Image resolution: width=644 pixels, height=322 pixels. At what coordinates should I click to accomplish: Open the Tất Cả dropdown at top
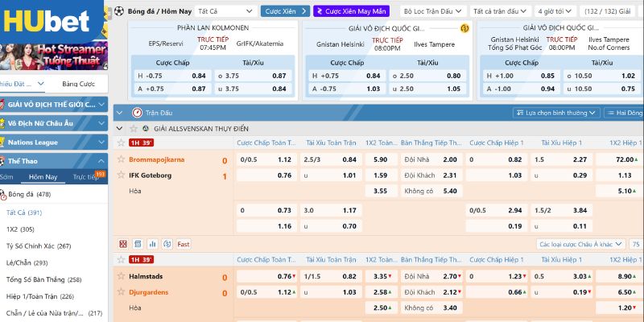(226, 11)
